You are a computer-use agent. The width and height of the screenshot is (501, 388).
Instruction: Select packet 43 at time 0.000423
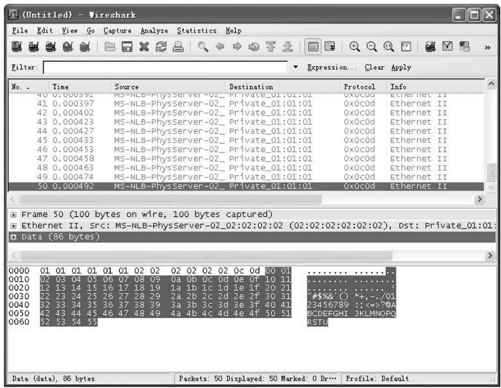coord(247,122)
